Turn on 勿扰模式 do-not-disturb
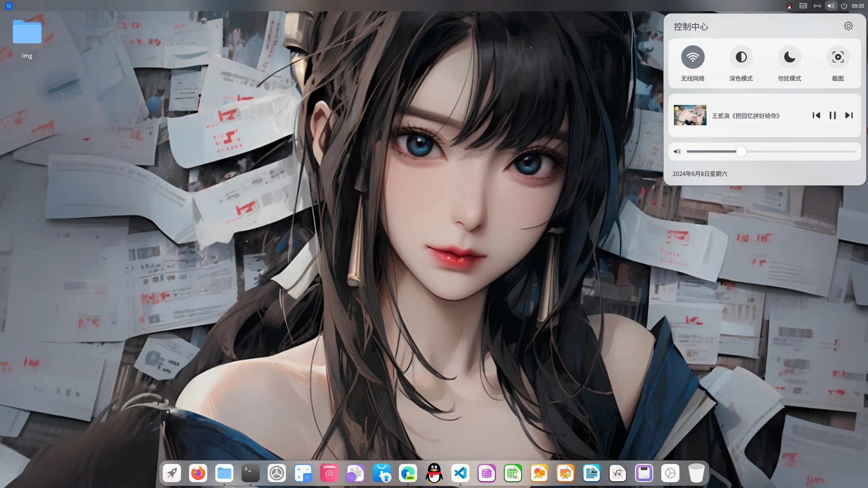This screenshot has height=488, width=868. (x=789, y=57)
